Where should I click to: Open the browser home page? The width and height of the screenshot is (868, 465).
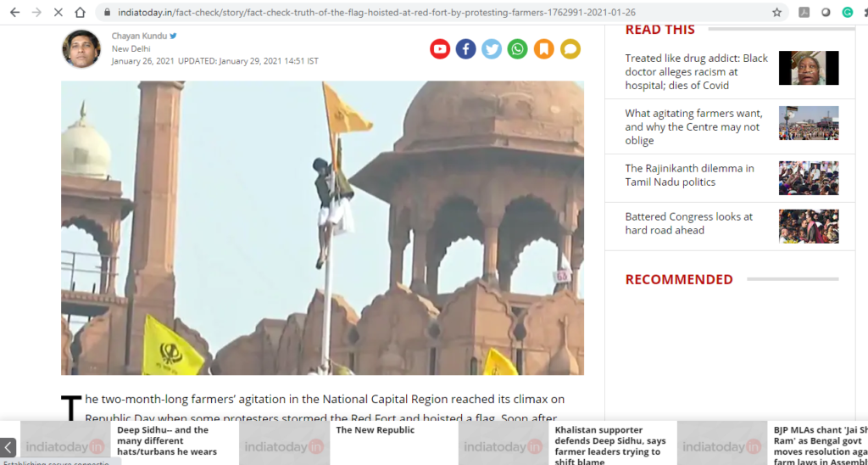click(81, 12)
